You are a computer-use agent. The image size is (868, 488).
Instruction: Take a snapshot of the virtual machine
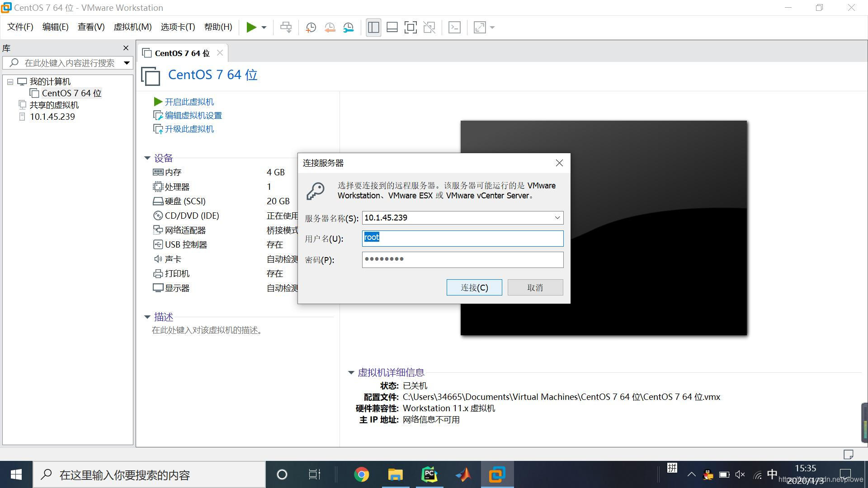point(311,27)
